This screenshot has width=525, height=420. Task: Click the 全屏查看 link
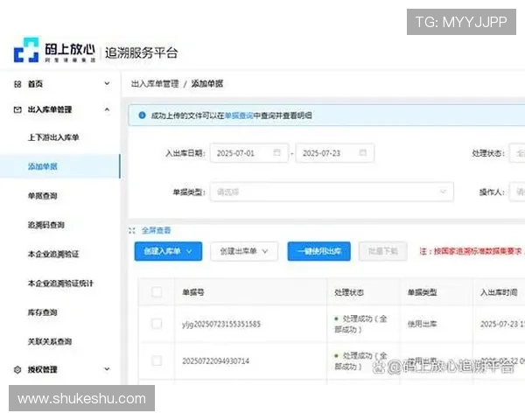(x=156, y=230)
